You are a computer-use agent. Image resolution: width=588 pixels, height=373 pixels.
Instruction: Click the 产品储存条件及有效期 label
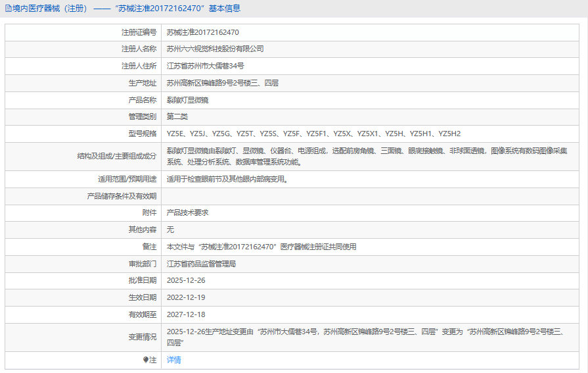tap(122, 196)
